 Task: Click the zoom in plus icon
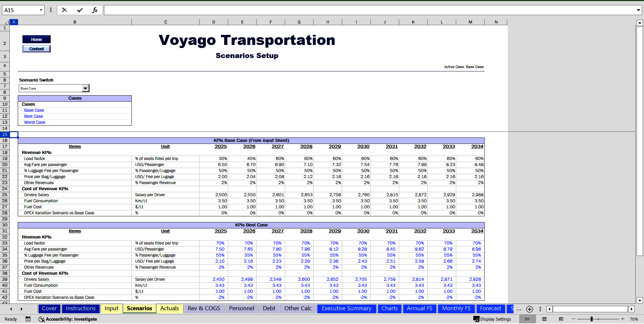pos(623,319)
